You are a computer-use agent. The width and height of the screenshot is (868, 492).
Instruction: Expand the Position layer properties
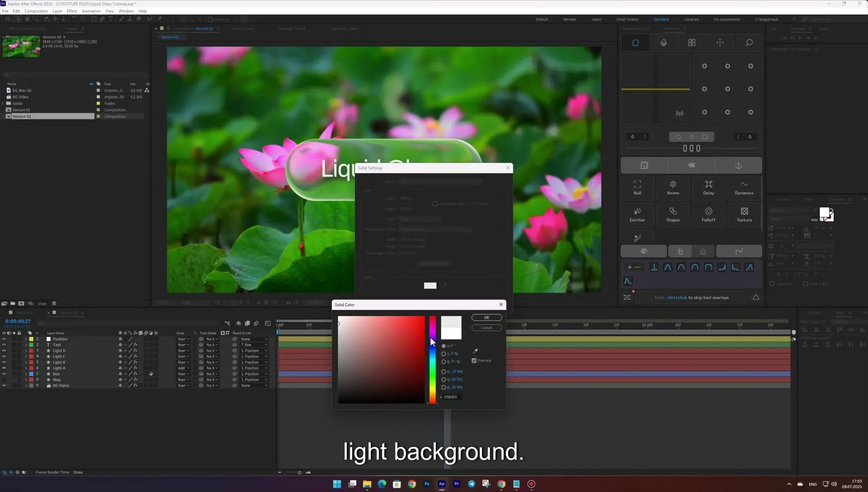tap(26, 339)
